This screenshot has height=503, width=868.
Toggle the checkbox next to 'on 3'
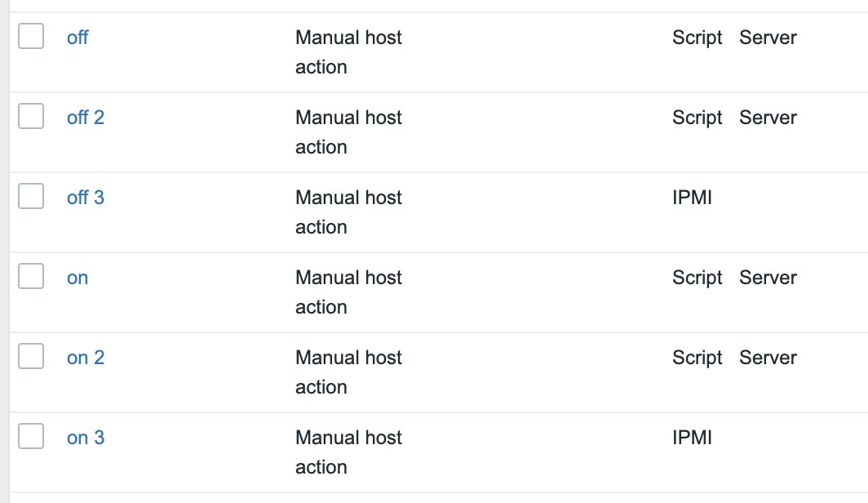pyautogui.click(x=31, y=436)
